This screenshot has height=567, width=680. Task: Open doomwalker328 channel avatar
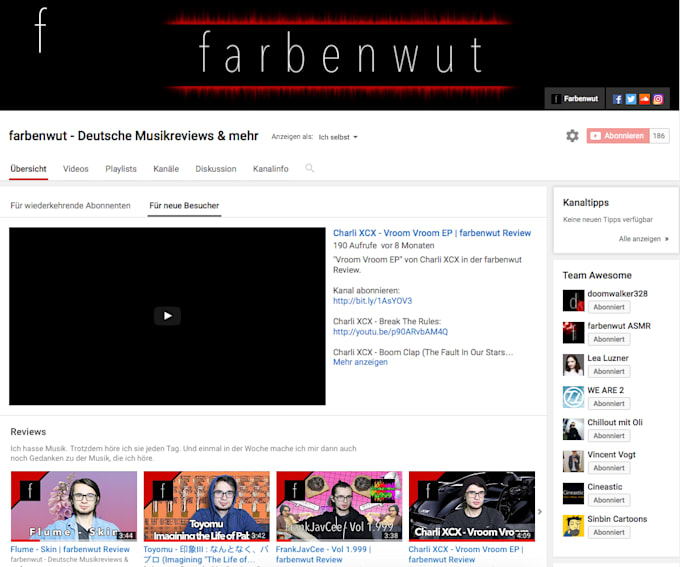click(x=573, y=301)
